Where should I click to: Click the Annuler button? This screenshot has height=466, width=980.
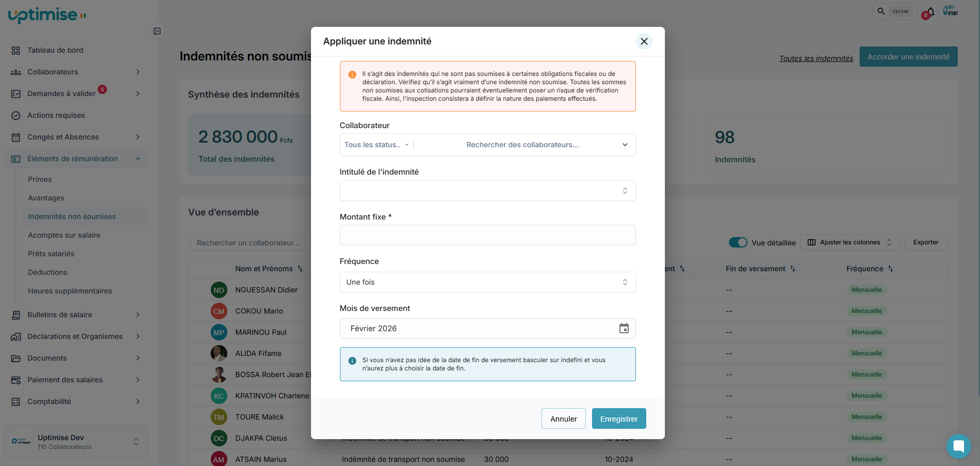(x=563, y=418)
